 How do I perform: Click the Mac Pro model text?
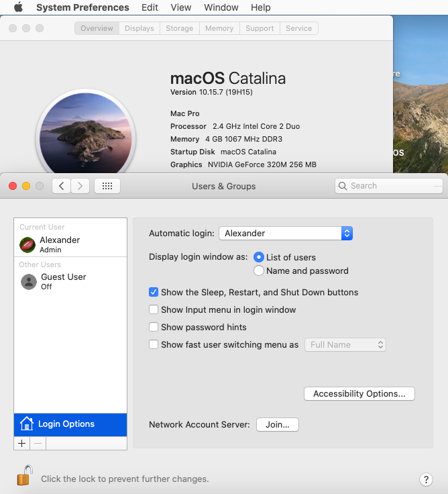[185, 113]
